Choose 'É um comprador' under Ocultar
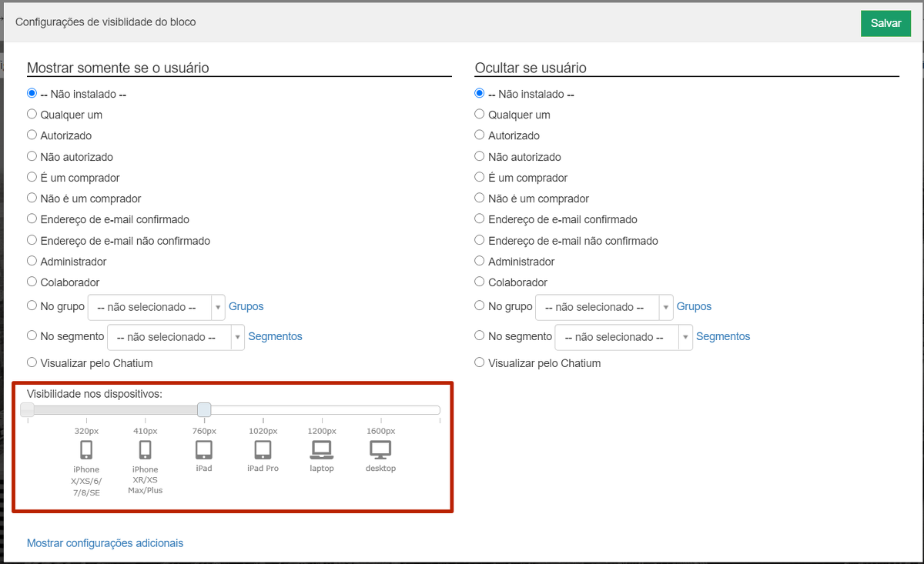The image size is (924, 564). [x=480, y=178]
